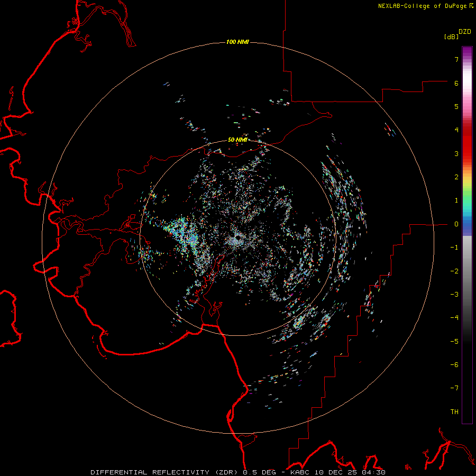The width and height of the screenshot is (476, 476).
Task: Click the DZD product label above colorbar
Action: coord(465,32)
